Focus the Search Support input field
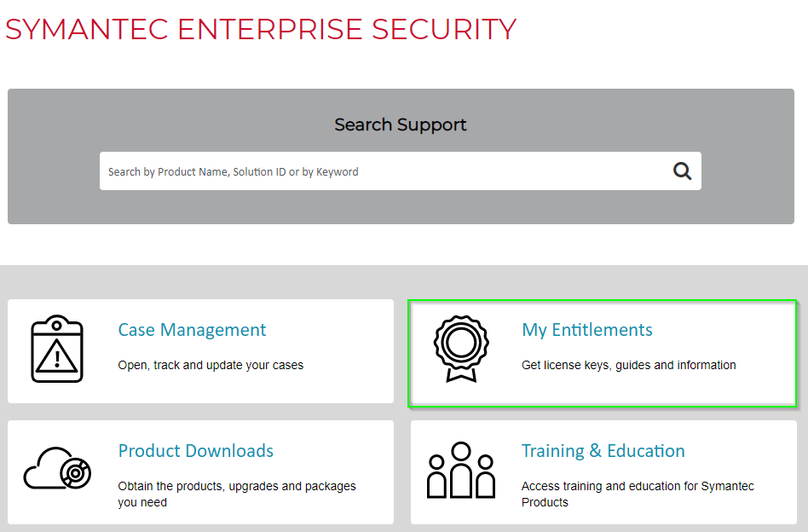This screenshot has width=808, height=532. pos(400,171)
